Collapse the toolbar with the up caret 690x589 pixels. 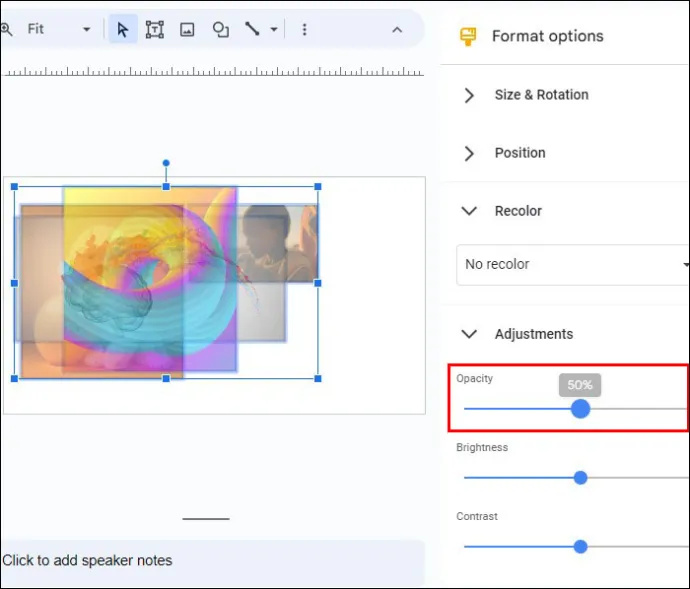click(x=397, y=29)
